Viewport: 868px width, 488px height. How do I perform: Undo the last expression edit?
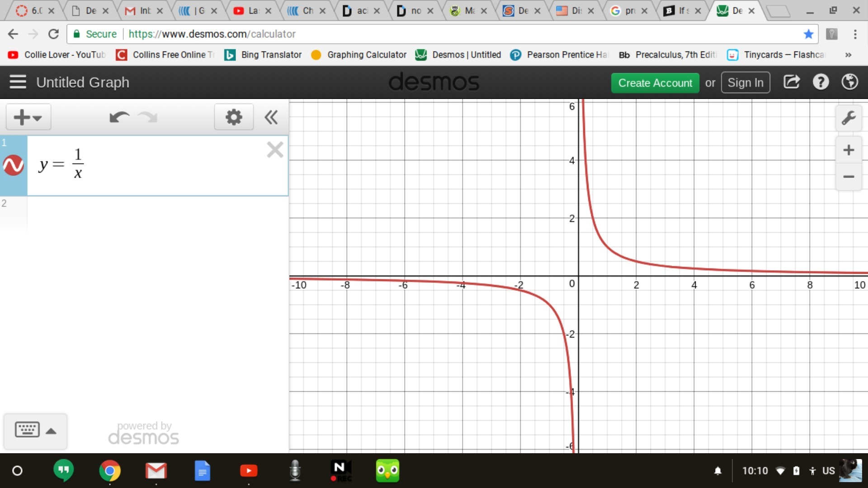pyautogui.click(x=119, y=117)
